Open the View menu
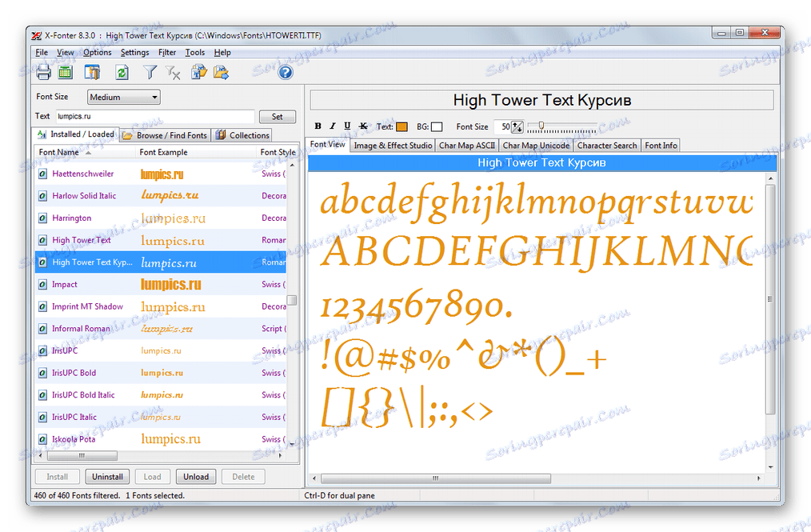 (x=65, y=52)
